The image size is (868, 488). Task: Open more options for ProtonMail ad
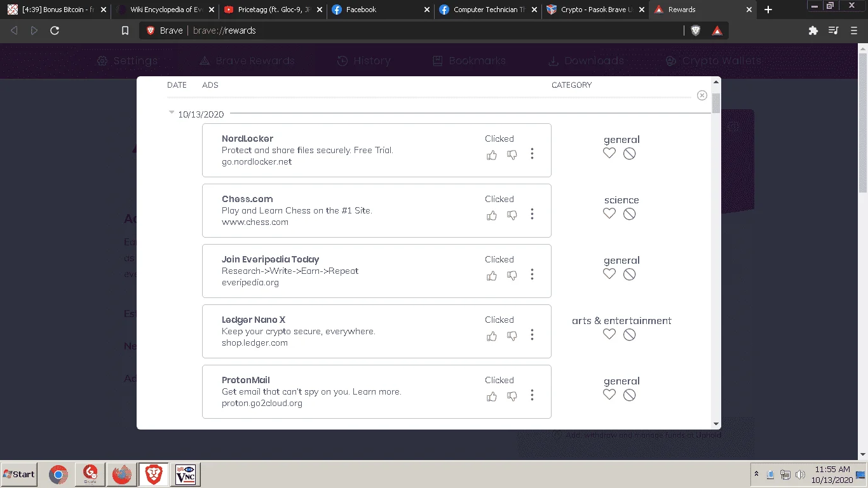pos(532,395)
